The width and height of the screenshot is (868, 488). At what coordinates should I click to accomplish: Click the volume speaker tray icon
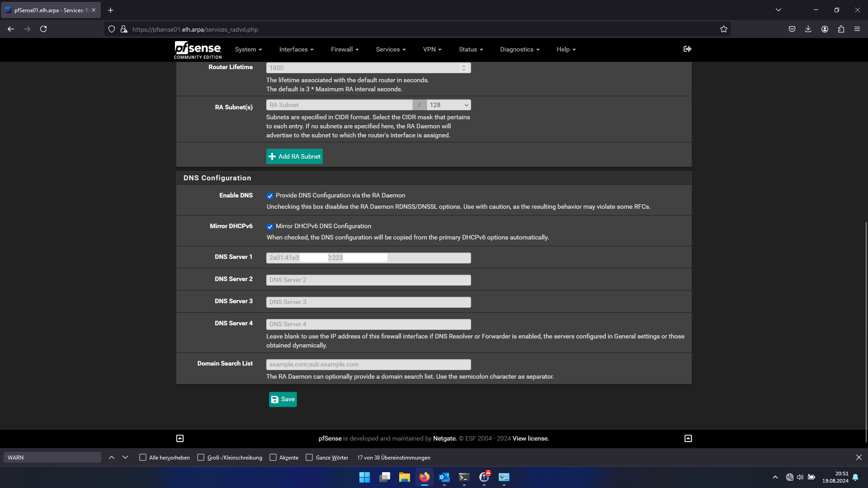coord(800,477)
